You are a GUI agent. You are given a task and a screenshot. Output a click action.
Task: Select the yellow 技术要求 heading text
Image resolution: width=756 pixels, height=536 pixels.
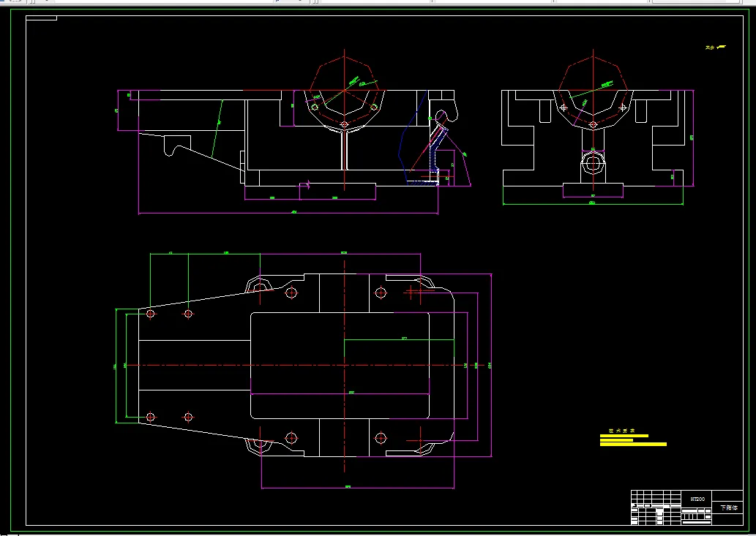pos(622,431)
